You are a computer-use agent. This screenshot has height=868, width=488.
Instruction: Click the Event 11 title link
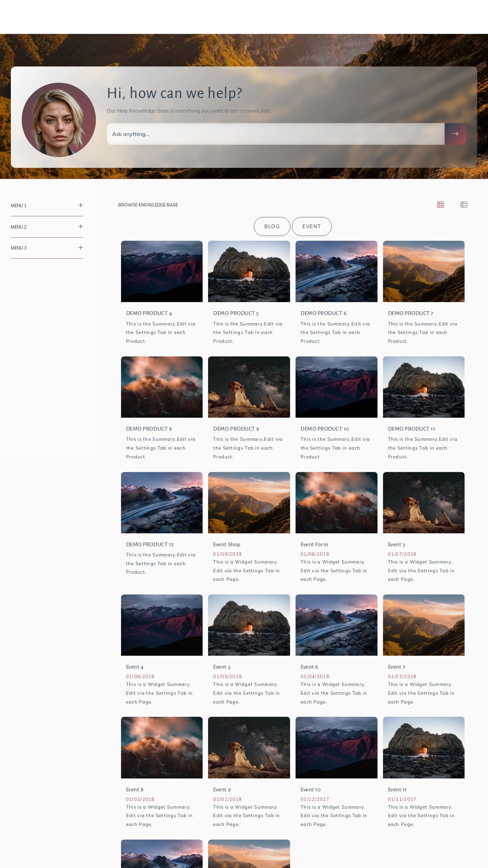click(397, 790)
